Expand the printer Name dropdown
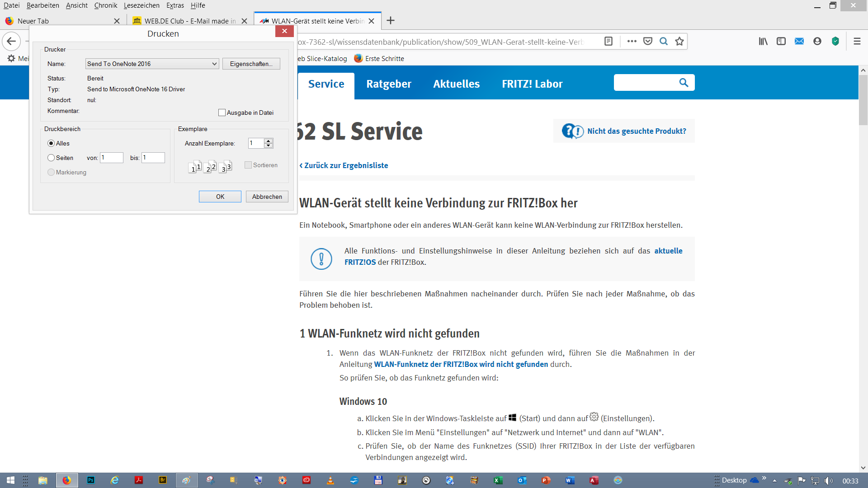 point(214,64)
